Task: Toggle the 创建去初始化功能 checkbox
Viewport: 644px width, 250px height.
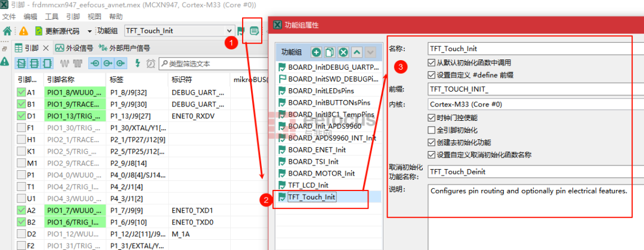Action: (431, 143)
